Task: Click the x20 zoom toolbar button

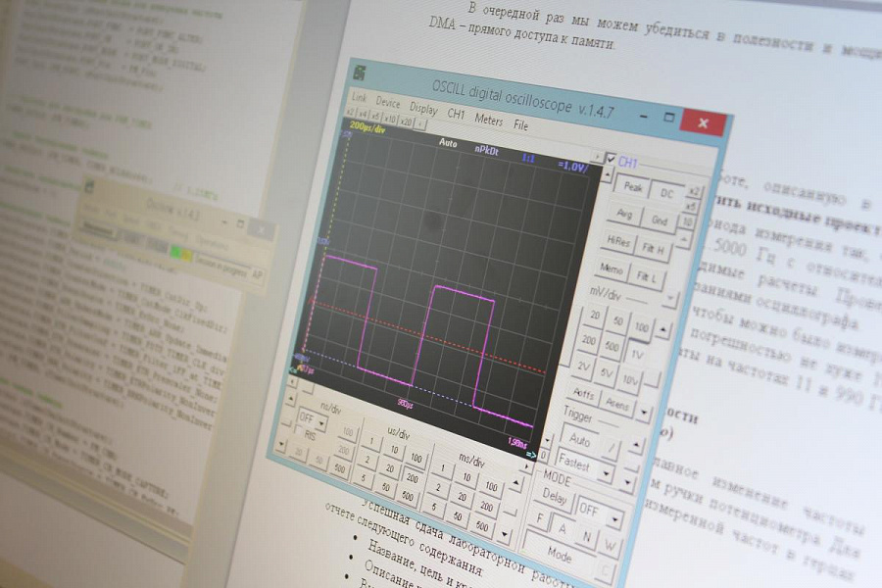Action: pyautogui.click(x=406, y=121)
